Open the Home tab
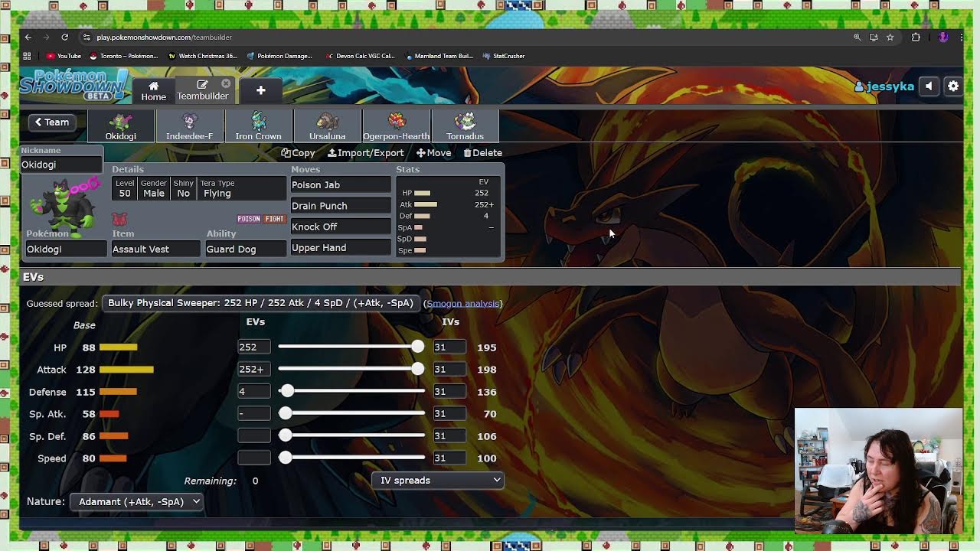Image resolution: width=980 pixels, height=551 pixels. click(x=153, y=90)
